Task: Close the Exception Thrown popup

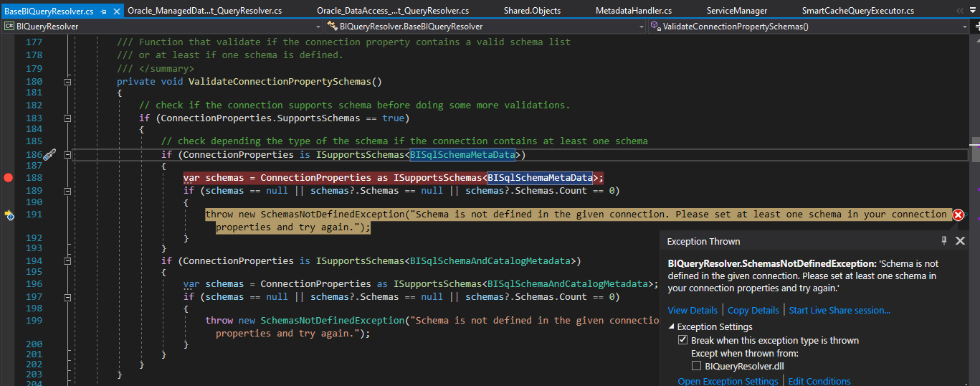Action: 961,241
